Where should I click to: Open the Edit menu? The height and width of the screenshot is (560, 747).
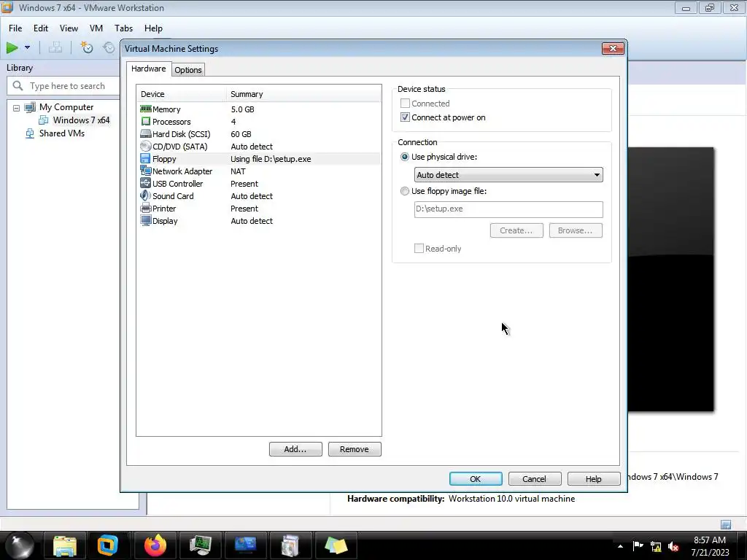[41, 28]
